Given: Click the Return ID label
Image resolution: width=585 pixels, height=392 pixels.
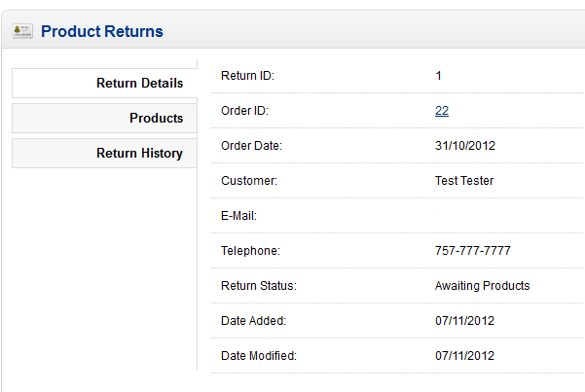Looking at the screenshot, I should [x=248, y=76].
